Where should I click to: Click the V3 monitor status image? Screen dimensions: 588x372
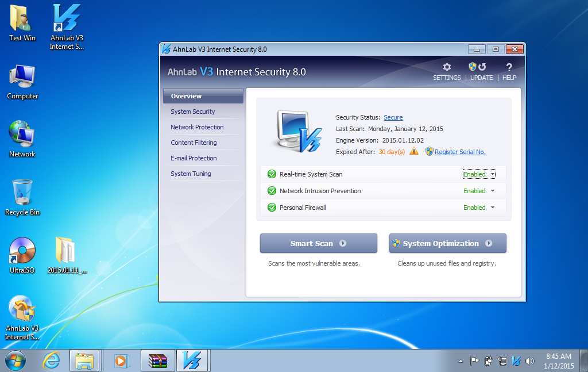(298, 132)
